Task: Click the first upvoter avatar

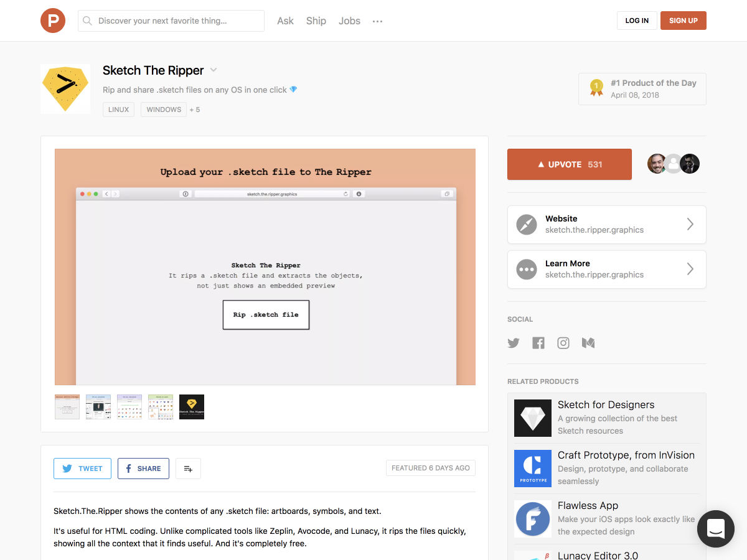Action: tap(657, 164)
